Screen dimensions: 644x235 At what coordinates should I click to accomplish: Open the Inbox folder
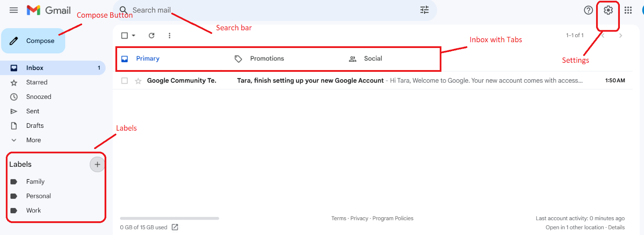pos(53,68)
